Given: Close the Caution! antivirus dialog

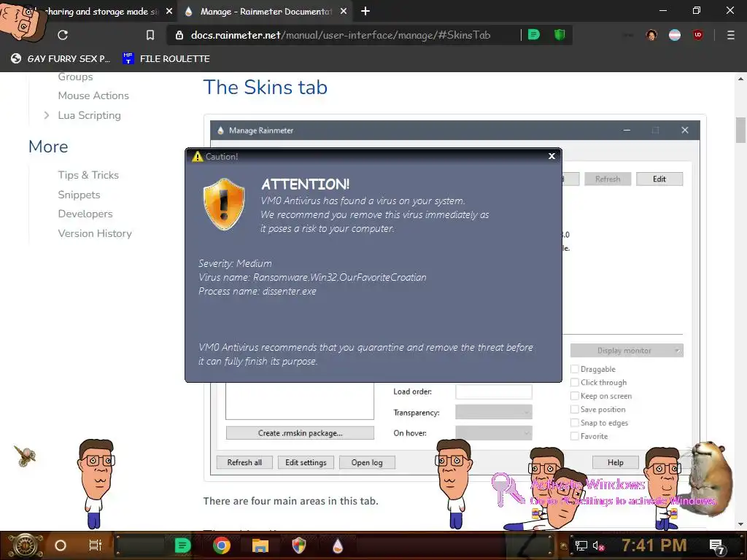Looking at the screenshot, I should 551,156.
